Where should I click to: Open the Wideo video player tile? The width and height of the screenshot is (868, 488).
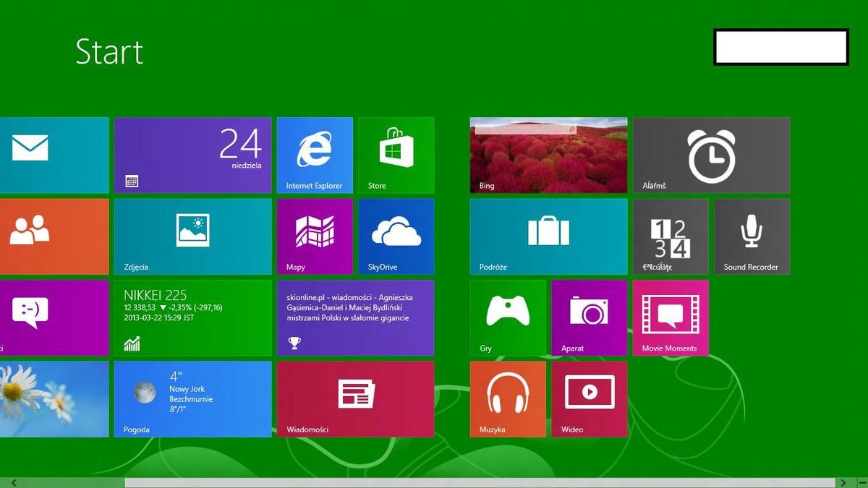coord(590,400)
